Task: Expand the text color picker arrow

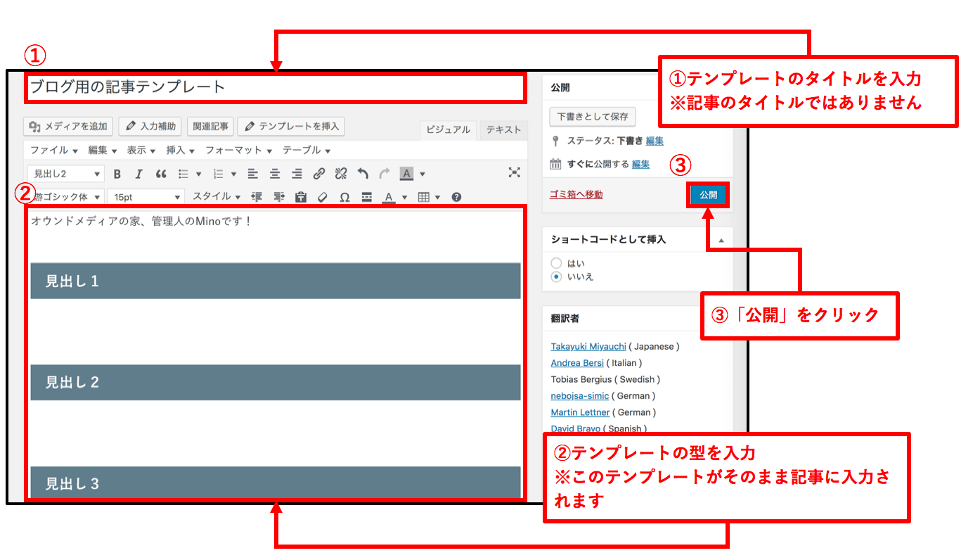Action: pyautogui.click(x=404, y=197)
